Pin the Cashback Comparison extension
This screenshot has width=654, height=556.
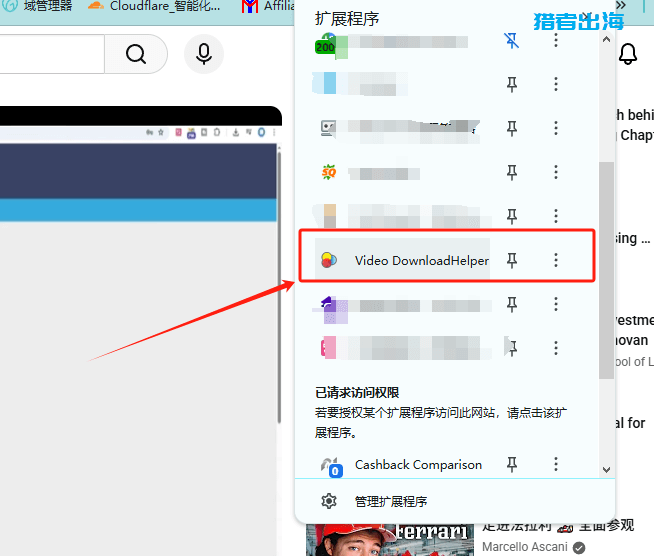512,464
